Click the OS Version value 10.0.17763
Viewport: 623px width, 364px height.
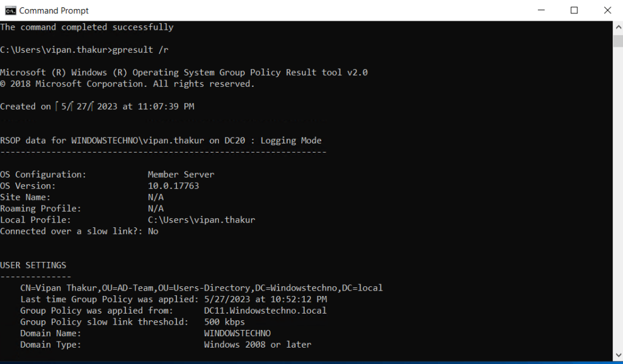[173, 186]
